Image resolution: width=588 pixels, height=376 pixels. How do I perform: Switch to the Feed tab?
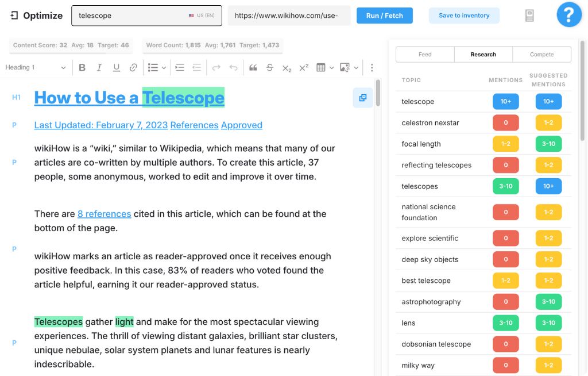[425, 55]
